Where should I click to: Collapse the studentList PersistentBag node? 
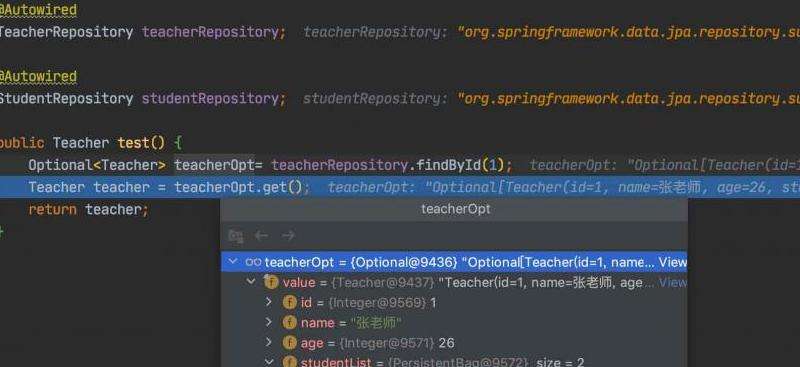click(x=269, y=361)
